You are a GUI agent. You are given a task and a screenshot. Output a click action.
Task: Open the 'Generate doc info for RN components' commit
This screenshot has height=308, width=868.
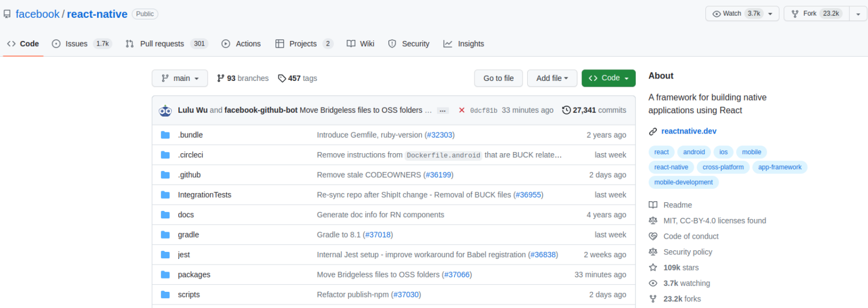[x=381, y=215]
